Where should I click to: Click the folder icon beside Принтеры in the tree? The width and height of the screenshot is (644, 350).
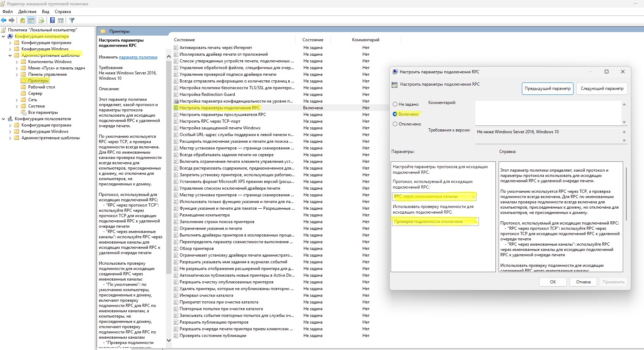(x=24, y=81)
